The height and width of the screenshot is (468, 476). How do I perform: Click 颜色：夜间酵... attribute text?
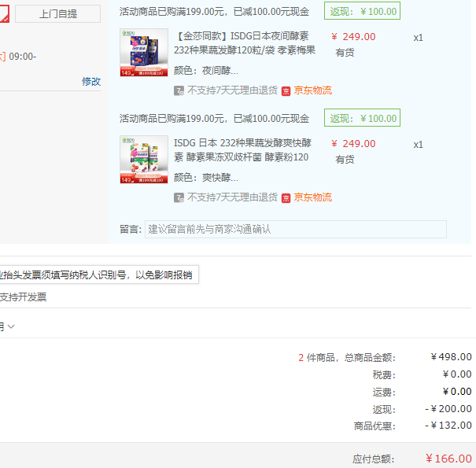206,71
